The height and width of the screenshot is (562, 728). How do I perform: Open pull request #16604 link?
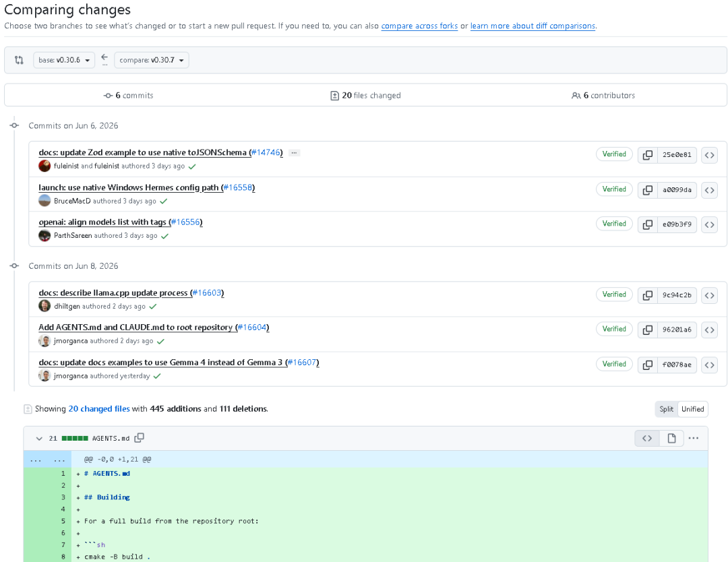coord(252,327)
